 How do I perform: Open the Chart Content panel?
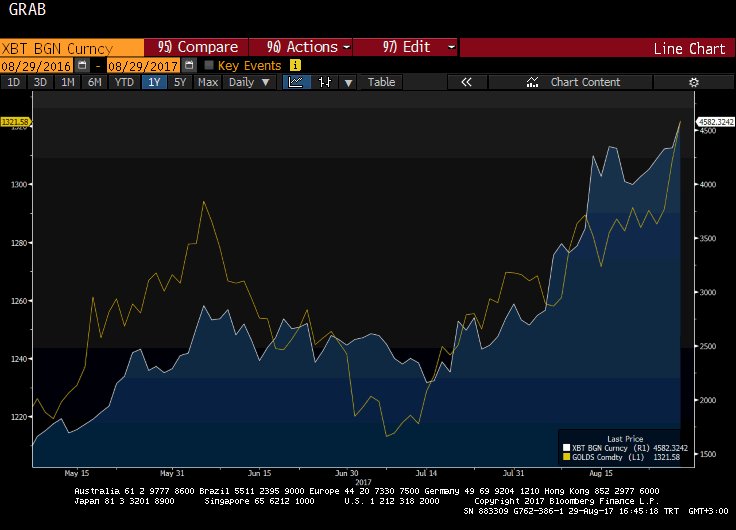click(x=570, y=82)
